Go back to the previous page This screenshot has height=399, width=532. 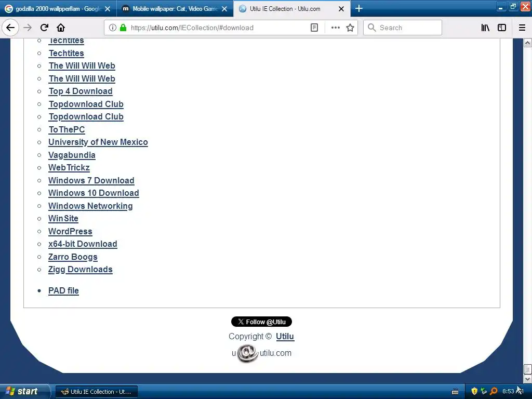pos(10,28)
